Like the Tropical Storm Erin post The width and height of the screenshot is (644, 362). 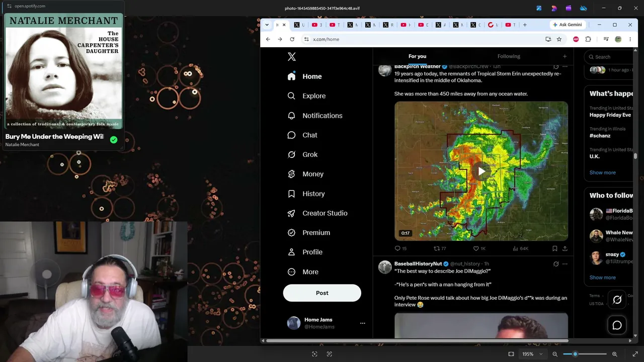[479, 248]
